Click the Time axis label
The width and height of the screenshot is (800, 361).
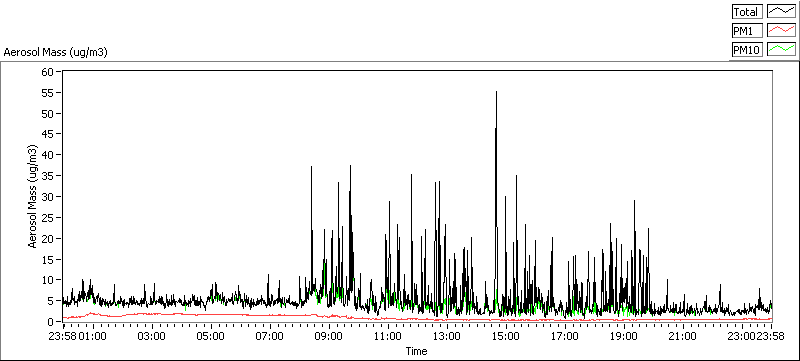tap(416, 351)
